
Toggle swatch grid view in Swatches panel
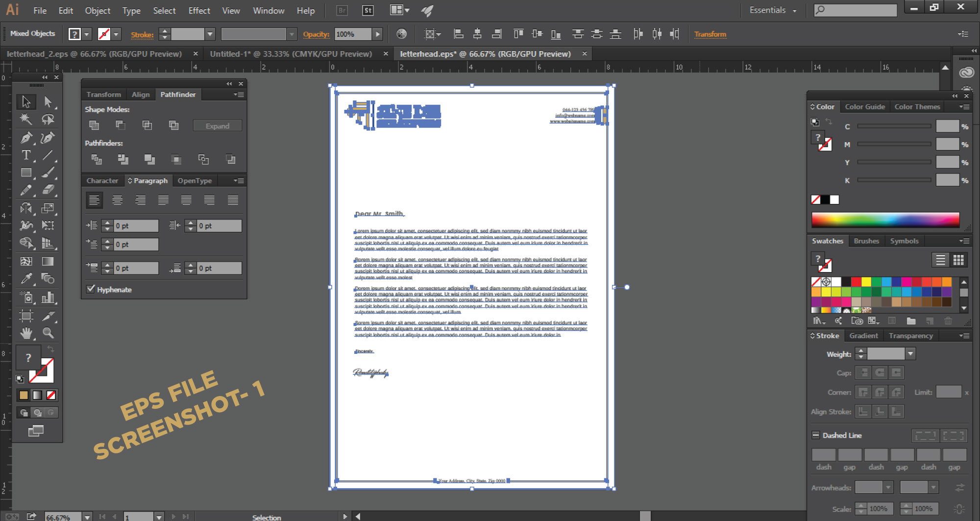click(x=959, y=259)
